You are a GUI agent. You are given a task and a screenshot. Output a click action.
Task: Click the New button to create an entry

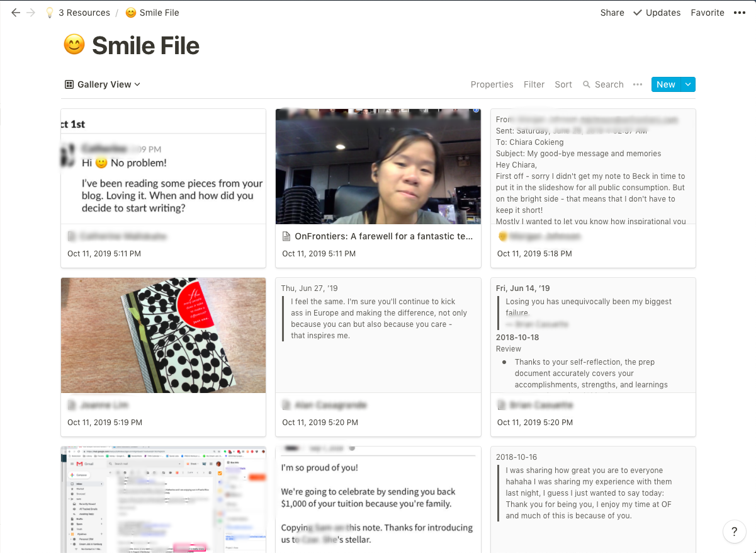(x=665, y=84)
